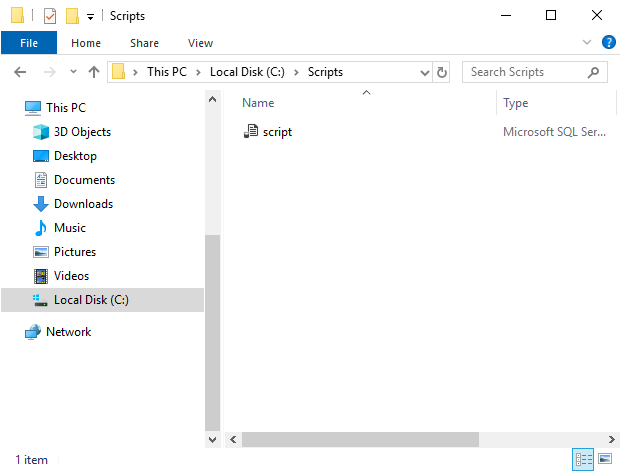Viewport: 621px width, 472px height.
Task: Select Local Disk (C:) in address bar
Action: tap(247, 72)
